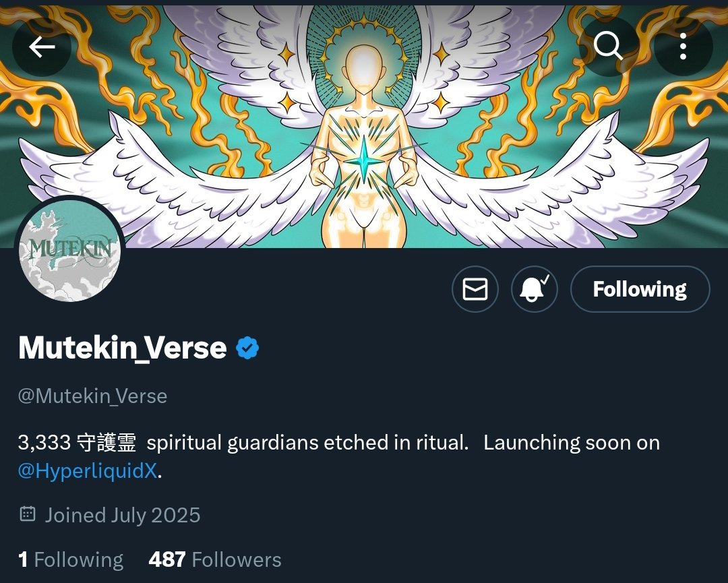Screen dimensions: 728x583
Task: Open the Mutekin profile picture
Action: [x=69, y=250]
